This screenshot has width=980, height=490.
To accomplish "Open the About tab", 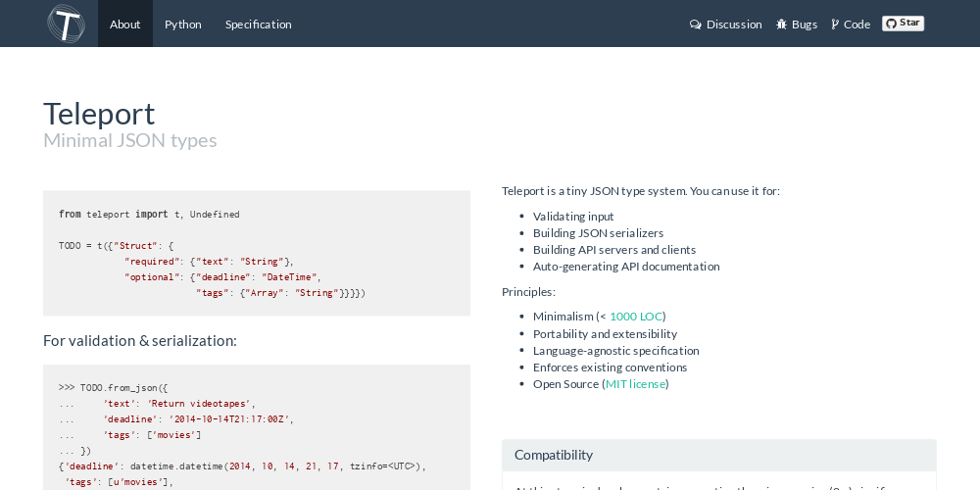I will pyautogui.click(x=125, y=24).
